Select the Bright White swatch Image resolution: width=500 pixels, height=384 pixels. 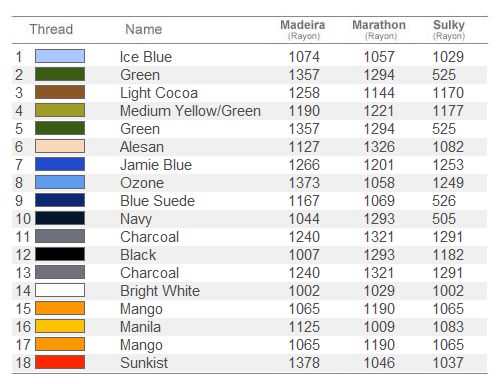click(x=60, y=290)
